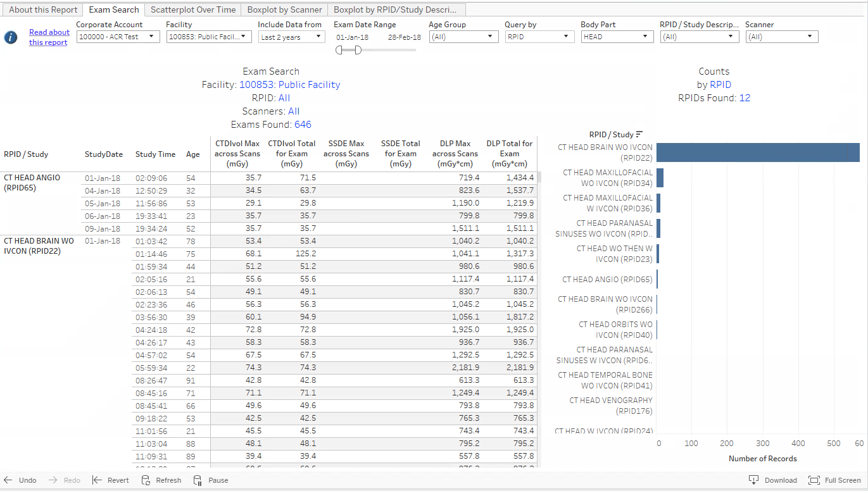The height and width of the screenshot is (491, 868).
Task: Click the 100853: Public Facility title text
Action: [289, 85]
